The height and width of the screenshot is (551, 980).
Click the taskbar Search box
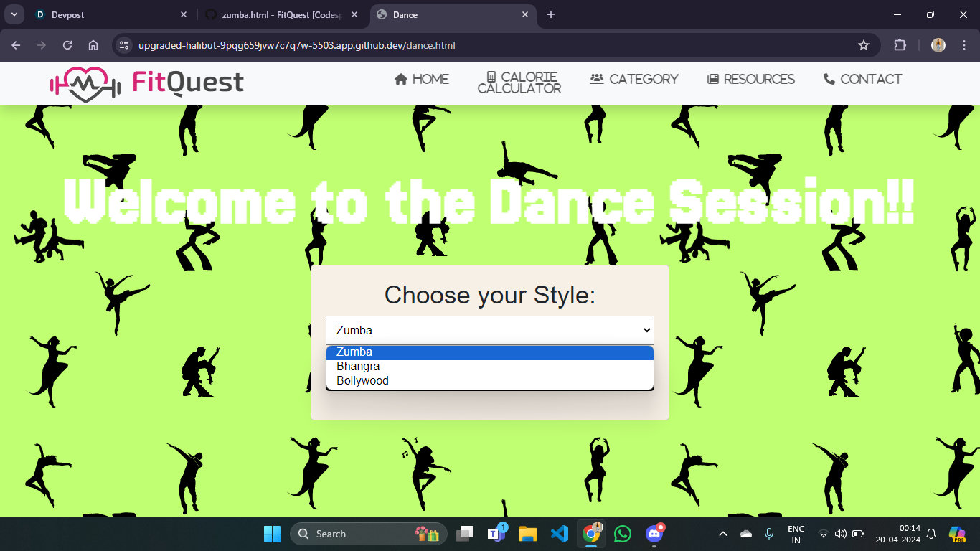click(x=369, y=534)
